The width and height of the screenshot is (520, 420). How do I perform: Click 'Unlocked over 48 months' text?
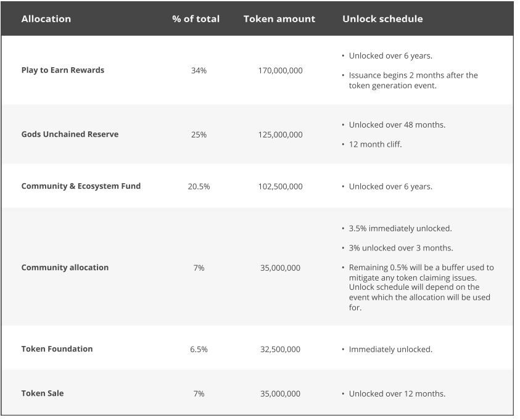397,125
